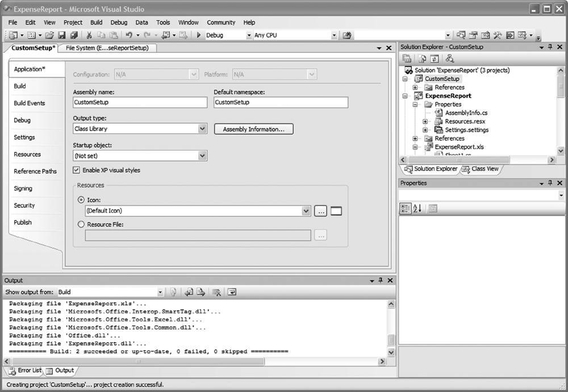
Task: Select the Resource File radio button
Action: pos(81,224)
